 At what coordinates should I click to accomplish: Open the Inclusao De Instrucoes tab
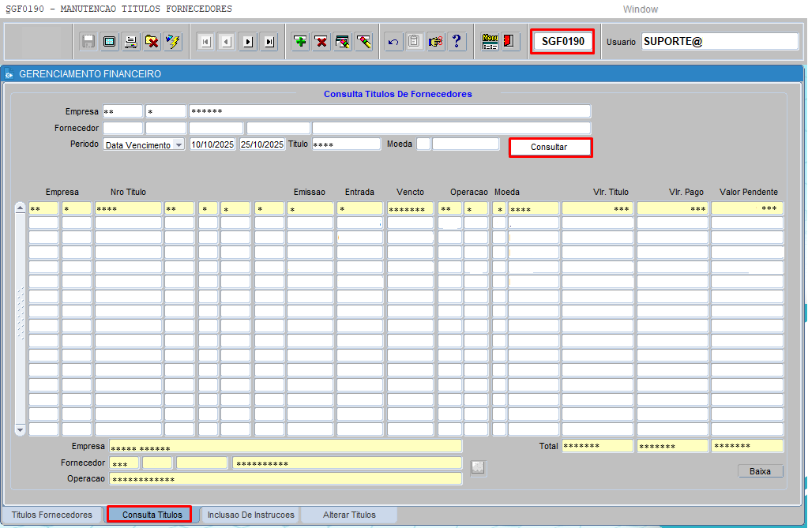pos(250,515)
